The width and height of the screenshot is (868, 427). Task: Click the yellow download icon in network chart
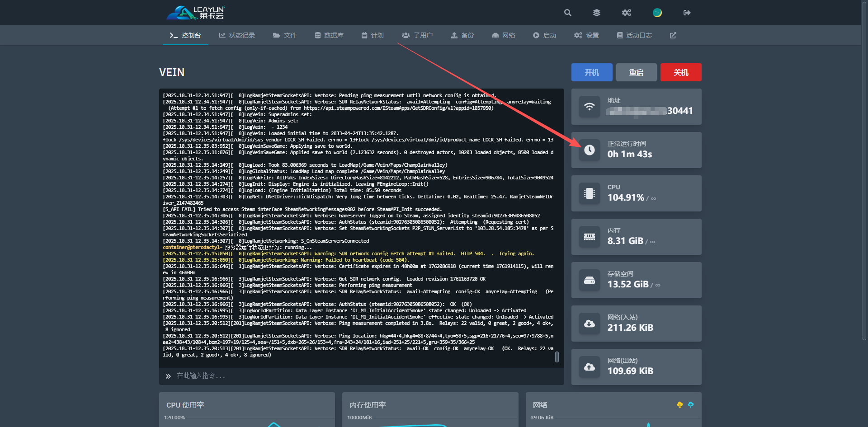pos(679,405)
